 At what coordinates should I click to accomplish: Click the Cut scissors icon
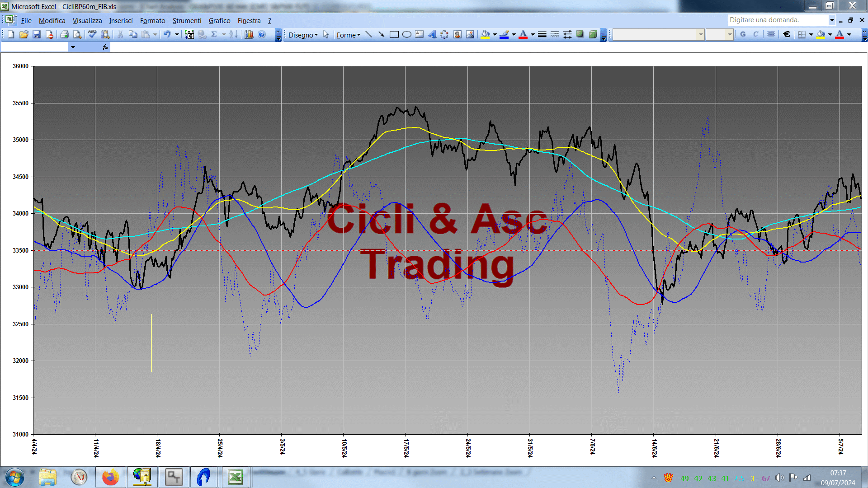click(120, 34)
